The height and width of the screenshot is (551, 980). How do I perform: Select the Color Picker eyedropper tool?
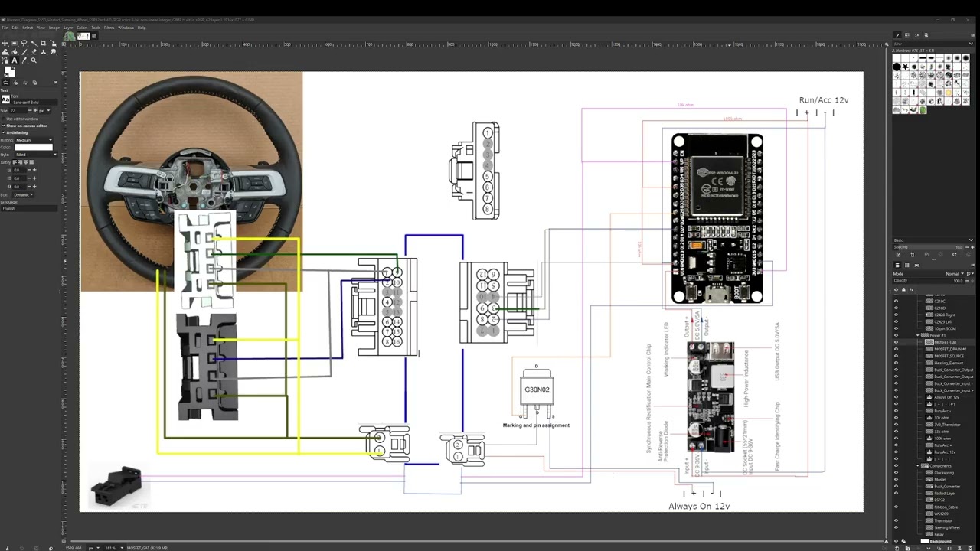point(24,60)
